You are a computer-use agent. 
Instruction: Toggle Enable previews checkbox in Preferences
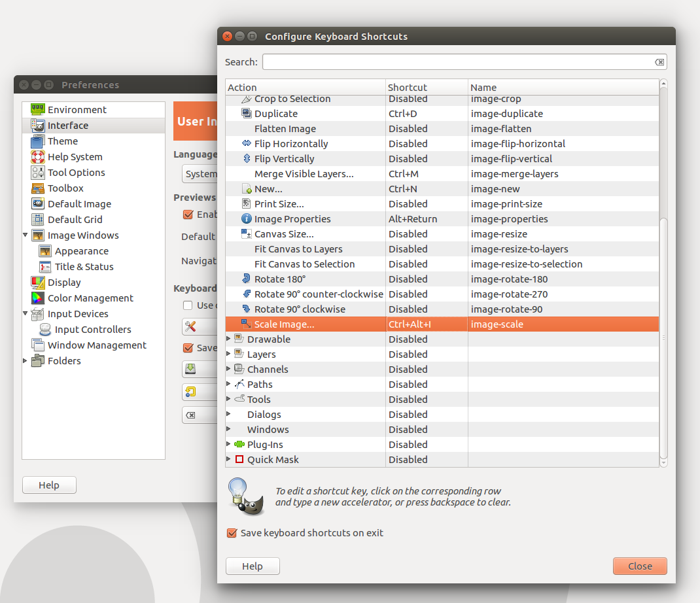point(188,215)
